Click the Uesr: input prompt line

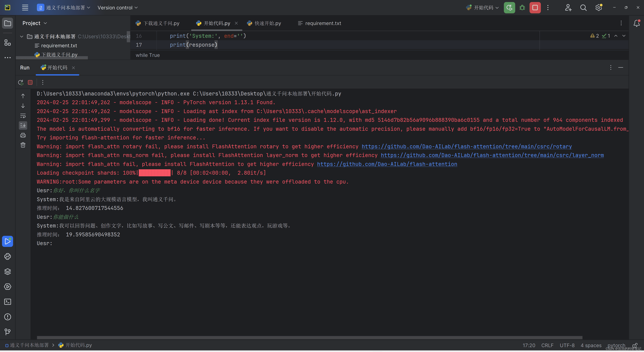coord(44,243)
